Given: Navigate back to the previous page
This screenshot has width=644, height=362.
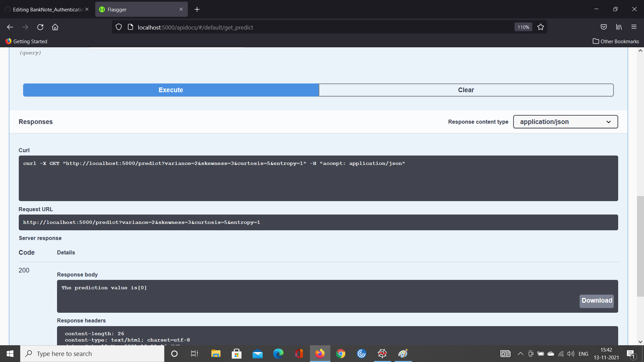Looking at the screenshot, I should tap(10, 27).
